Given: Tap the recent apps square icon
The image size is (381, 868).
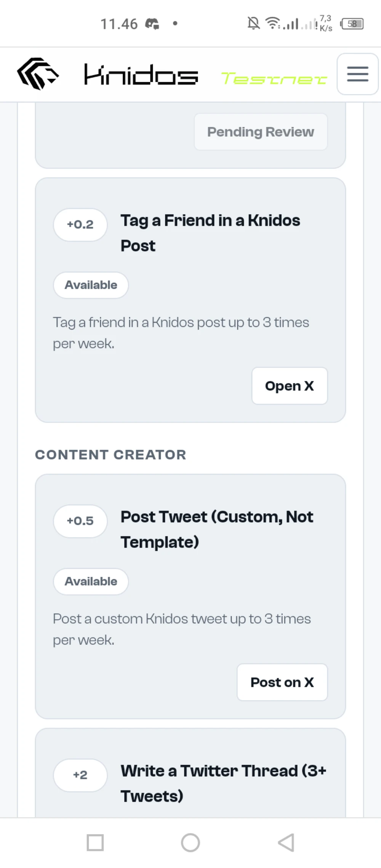Looking at the screenshot, I should pyautogui.click(x=95, y=842).
